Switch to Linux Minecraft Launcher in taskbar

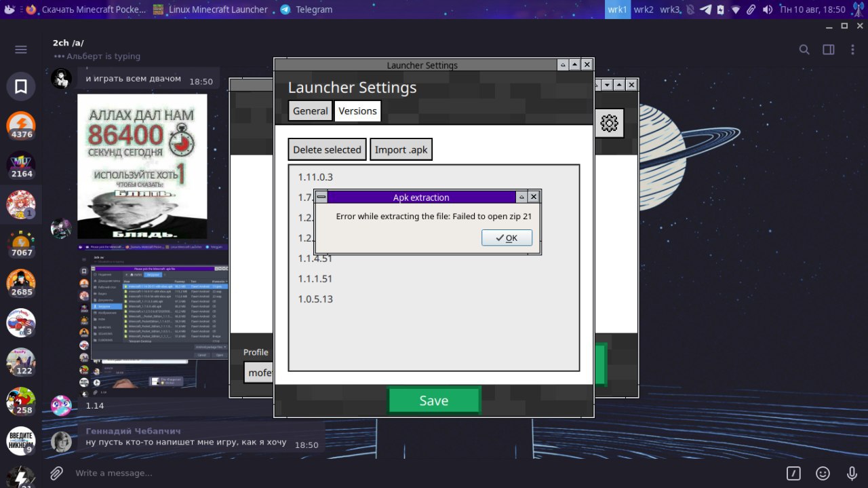pos(210,10)
